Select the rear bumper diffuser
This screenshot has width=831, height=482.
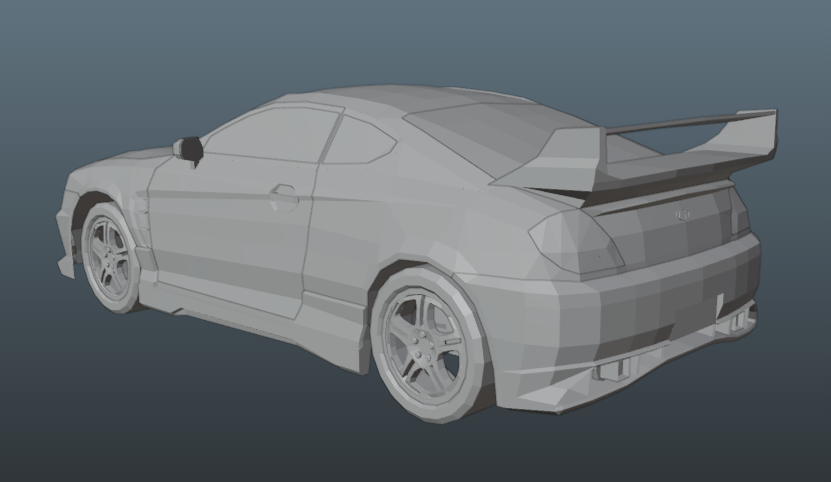(631, 366)
